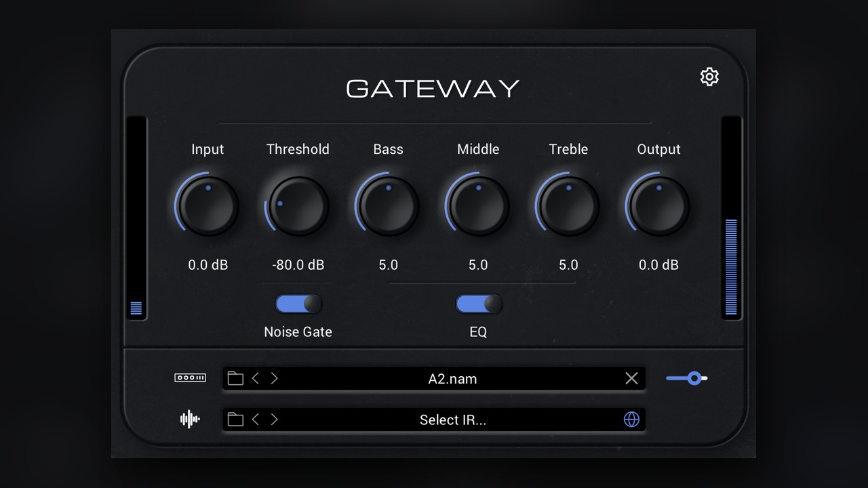Load previous model in A2.nam row

click(256, 378)
